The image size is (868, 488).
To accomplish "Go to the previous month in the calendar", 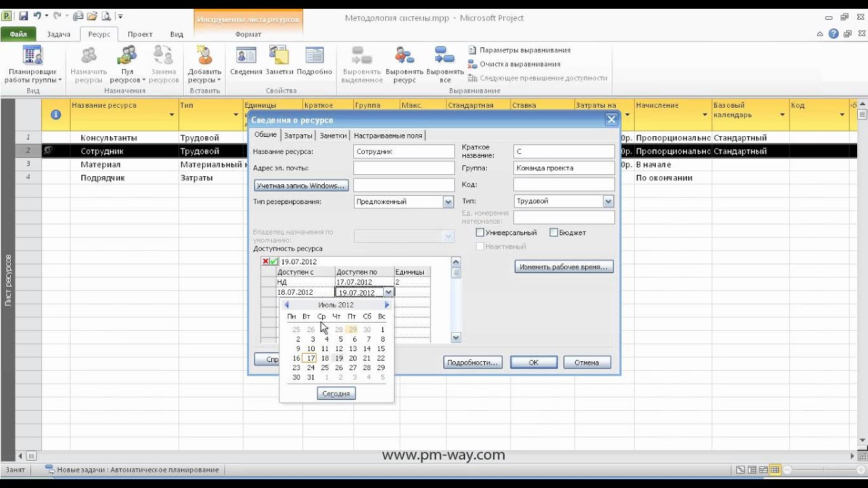I will 287,305.
